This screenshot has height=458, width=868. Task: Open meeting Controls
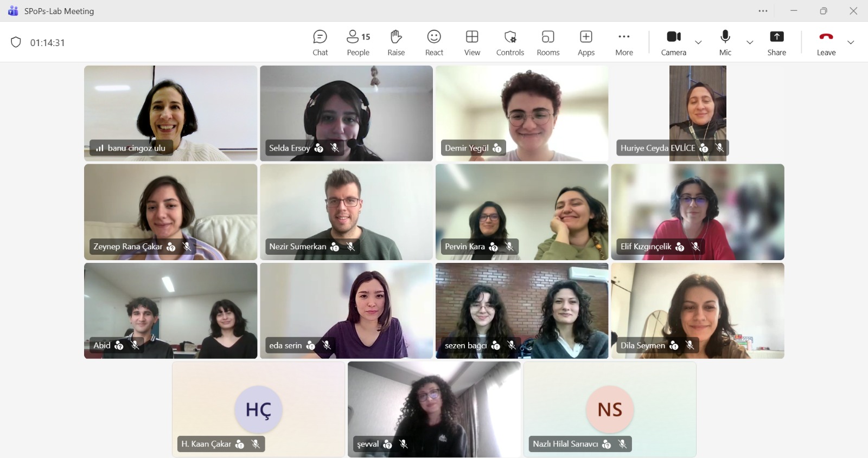510,43
